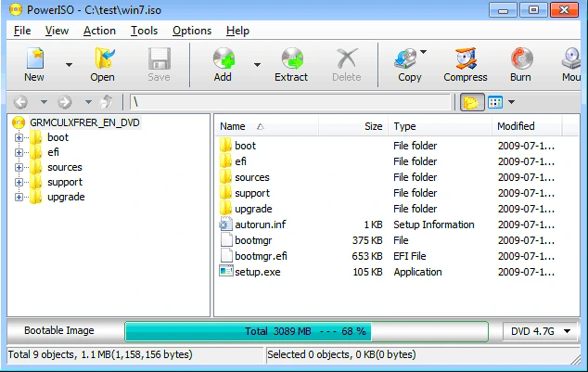Click the Save floppy disk icon
Screen dimensions: 588x372
[160, 58]
